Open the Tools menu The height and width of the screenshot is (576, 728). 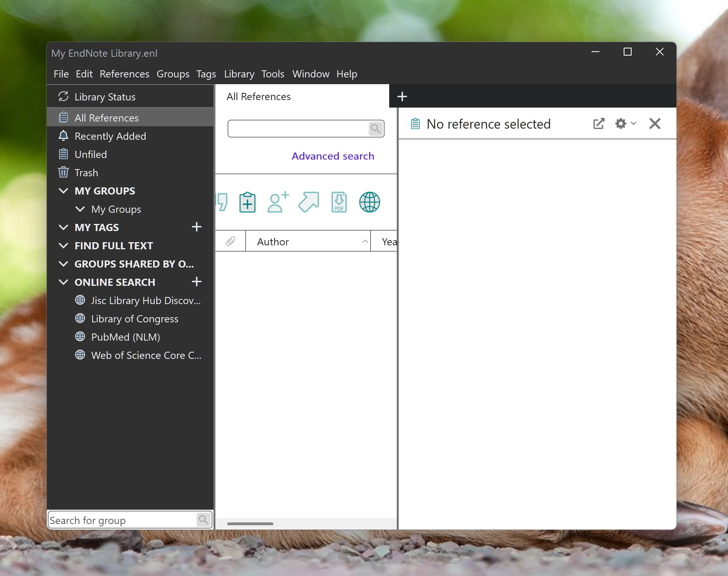(x=273, y=74)
